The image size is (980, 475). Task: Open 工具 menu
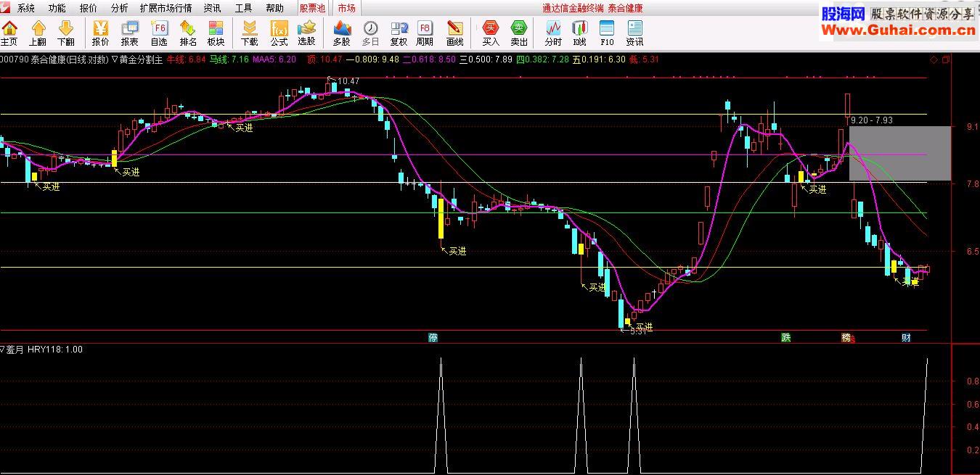[x=243, y=8]
